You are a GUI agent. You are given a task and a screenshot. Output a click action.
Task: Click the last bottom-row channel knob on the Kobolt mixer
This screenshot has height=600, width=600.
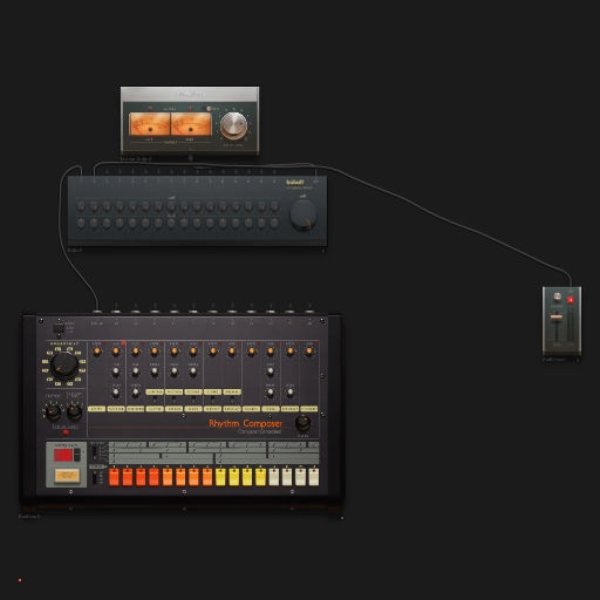pyautogui.click(x=274, y=223)
